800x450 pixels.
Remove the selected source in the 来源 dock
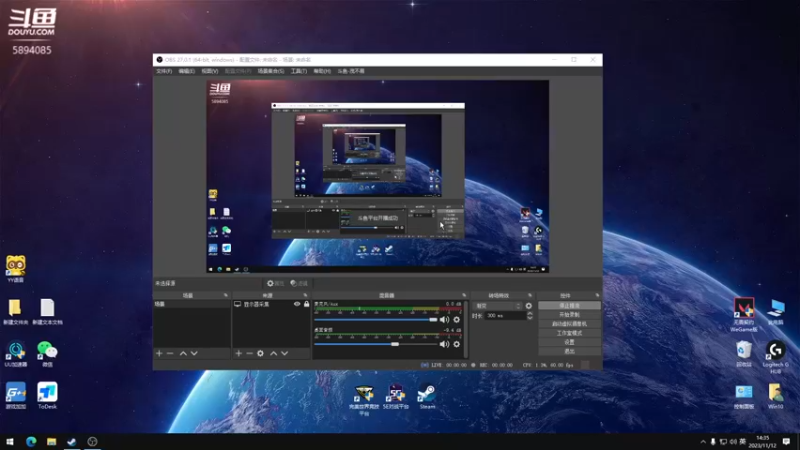[249, 353]
